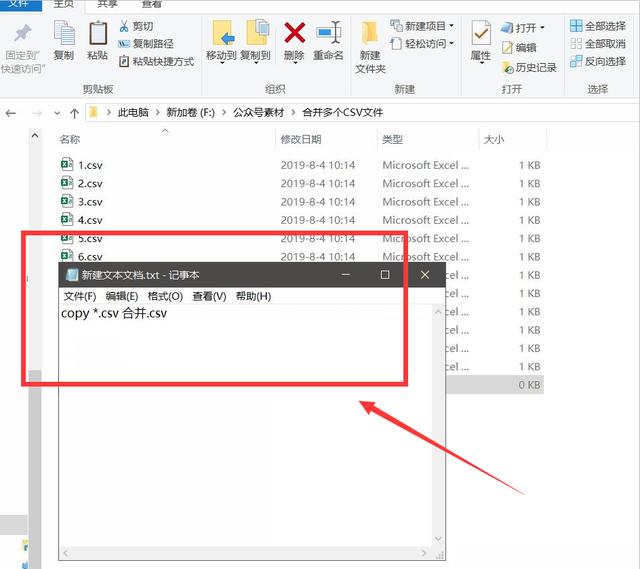This screenshot has width=640, height=569.
Task: Switch to the Share (共享) ribbon tab
Action: [x=107, y=4]
